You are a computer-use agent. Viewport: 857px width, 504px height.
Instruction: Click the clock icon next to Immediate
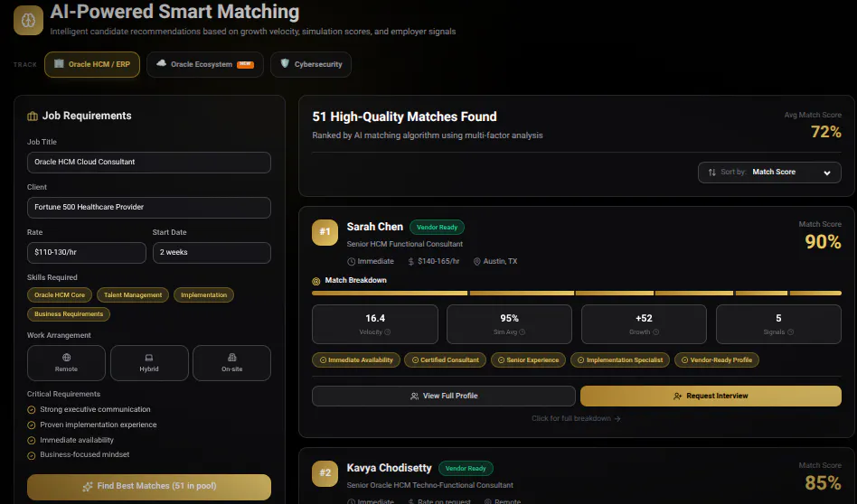pyautogui.click(x=352, y=262)
